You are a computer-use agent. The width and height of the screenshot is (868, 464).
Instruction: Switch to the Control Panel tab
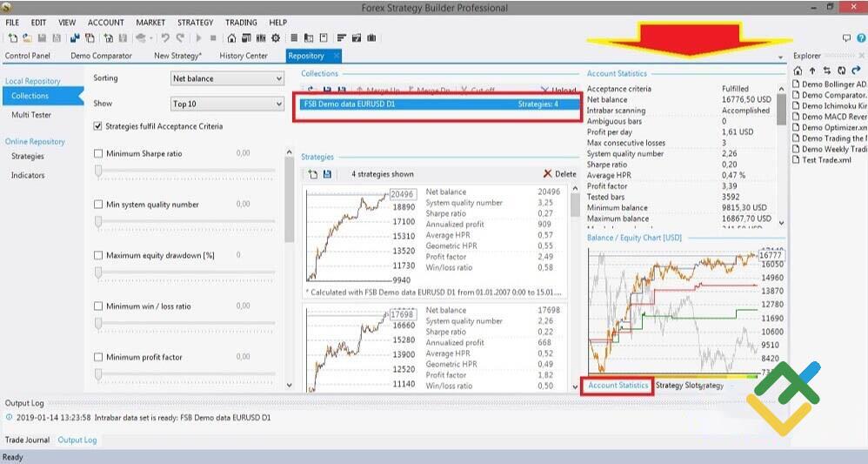[28, 56]
